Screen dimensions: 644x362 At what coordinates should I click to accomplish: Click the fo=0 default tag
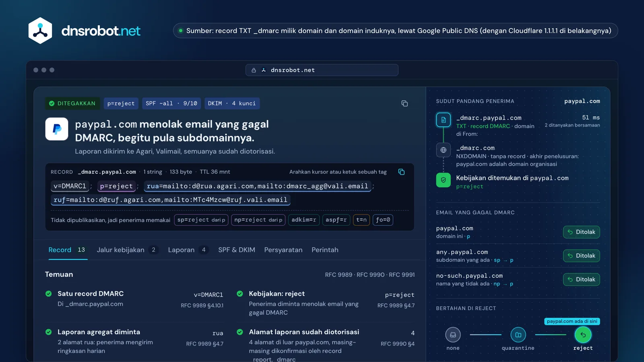tap(383, 220)
